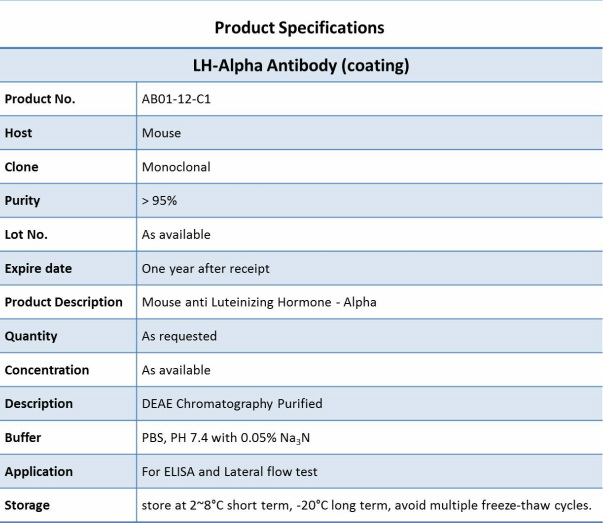
Task: Click the Application label cell
Action: click(x=68, y=471)
